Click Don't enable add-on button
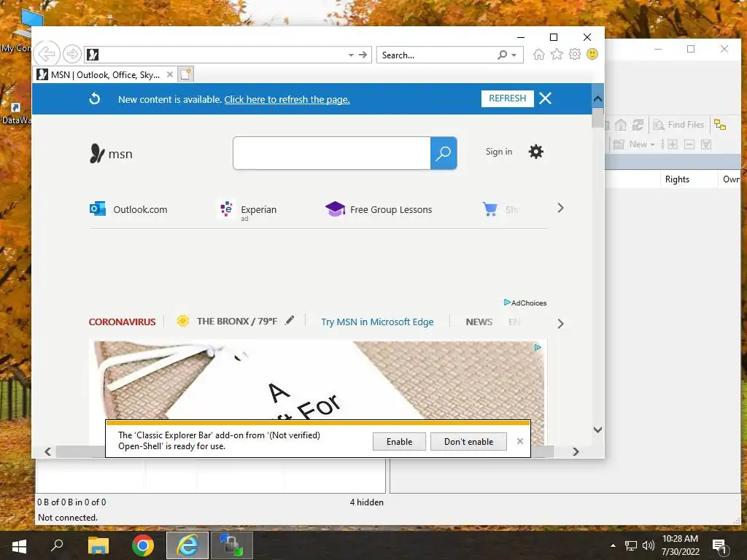The width and height of the screenshot is (747, 560). point(469,441)
